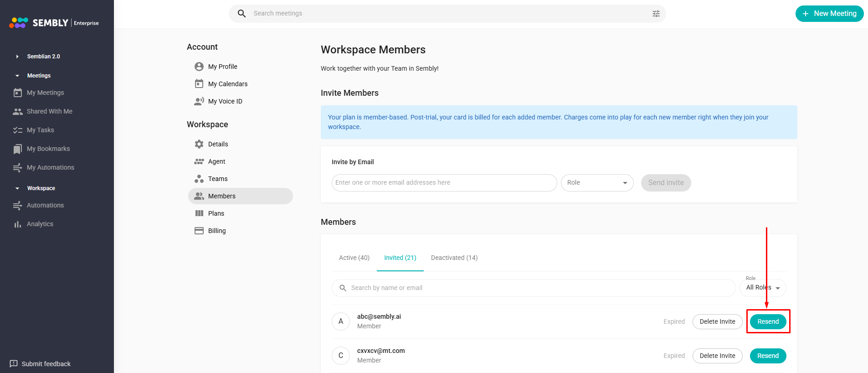Click the My Profile avatar icon
Image resolution: width=868 pixels, height=373 pixels.
[x=199, y=67]
